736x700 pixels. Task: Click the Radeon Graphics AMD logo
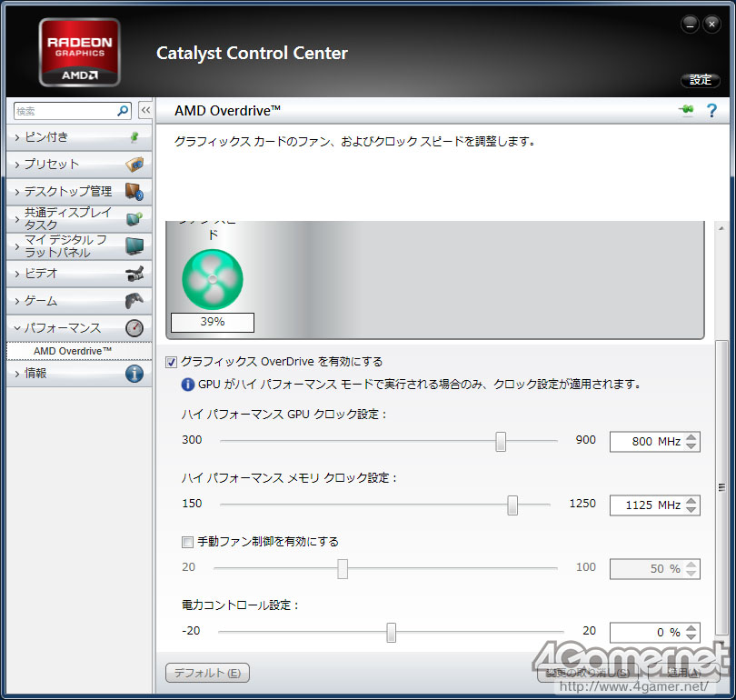click(79, 52)
